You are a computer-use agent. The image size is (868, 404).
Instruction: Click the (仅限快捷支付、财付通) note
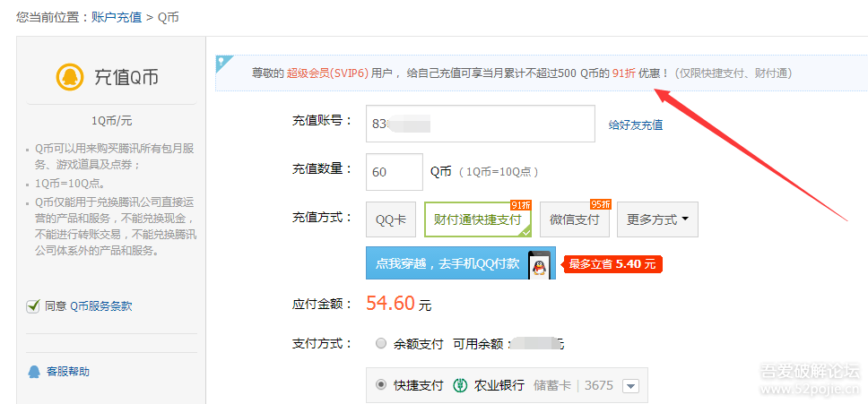click(733, 73)
